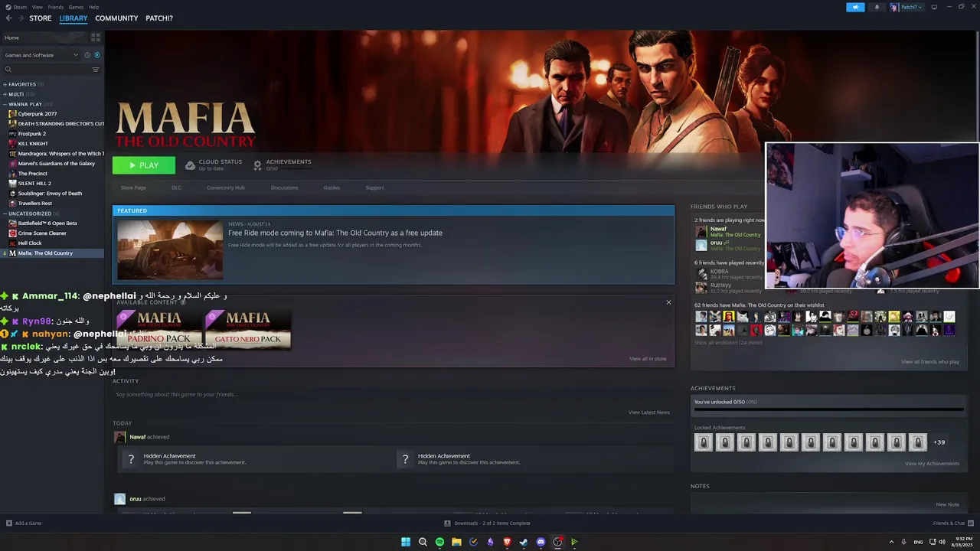Open the View menu

(x=38, y=7)
